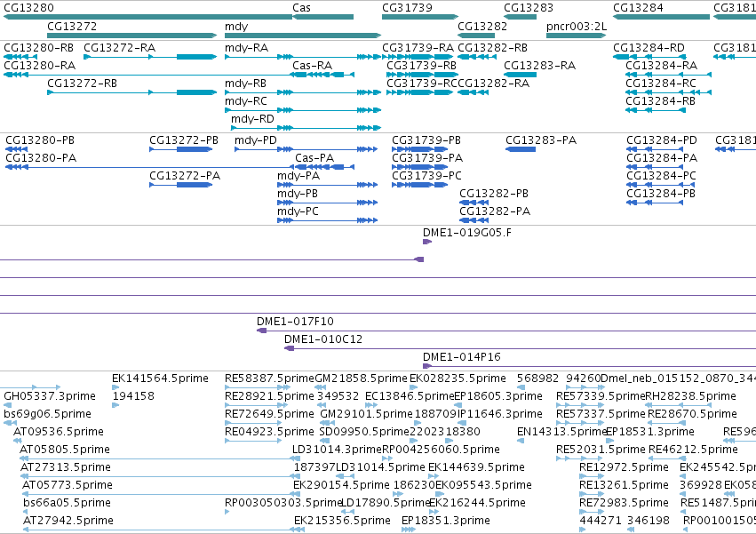Viewport: 756px width, 534px height.
Task: Select protein mdy-PD label
Action: coord(256,140)
